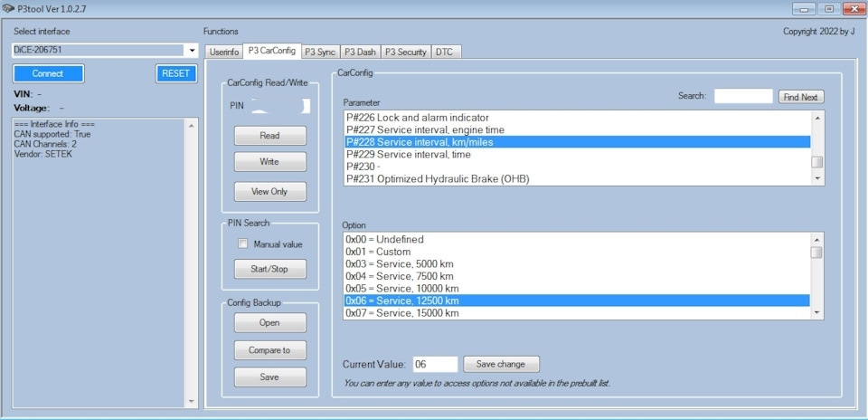
Task: Click the P3tool app icon in title bar
Action: (8, 9)
